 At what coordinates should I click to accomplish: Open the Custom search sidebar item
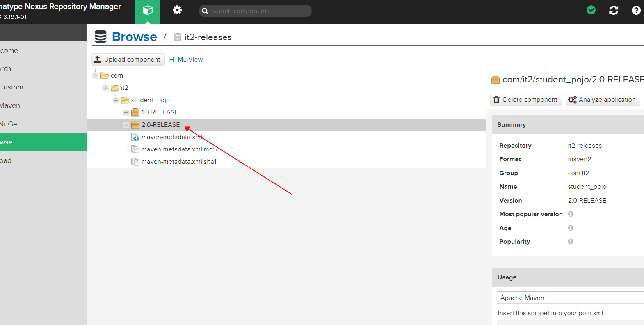click(x=43, y=87)
